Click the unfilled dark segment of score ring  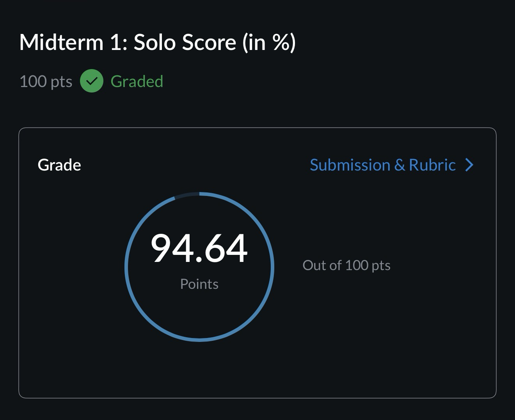tap(186, 195)
